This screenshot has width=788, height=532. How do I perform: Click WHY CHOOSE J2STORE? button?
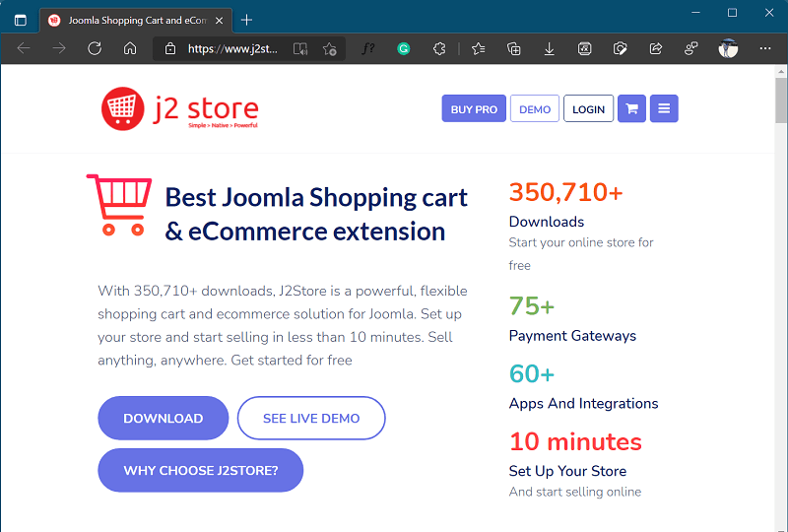201,470
